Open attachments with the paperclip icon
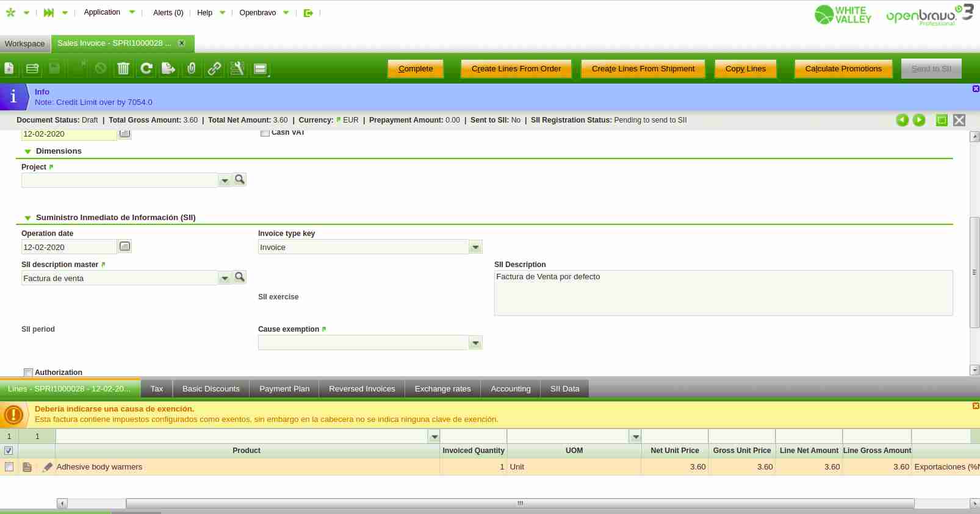Screen dimensions: 980x514 [x=192, y=69]
